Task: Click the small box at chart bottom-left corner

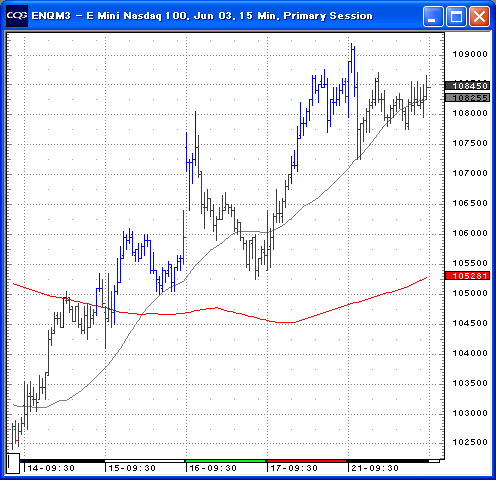Action: tap(13, 463)
